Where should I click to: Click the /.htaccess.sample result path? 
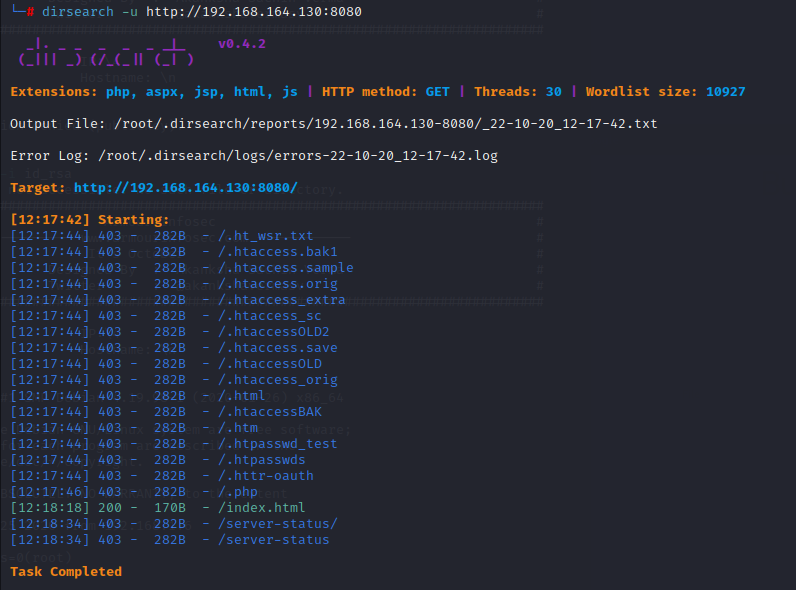click(x=285, y=267)
